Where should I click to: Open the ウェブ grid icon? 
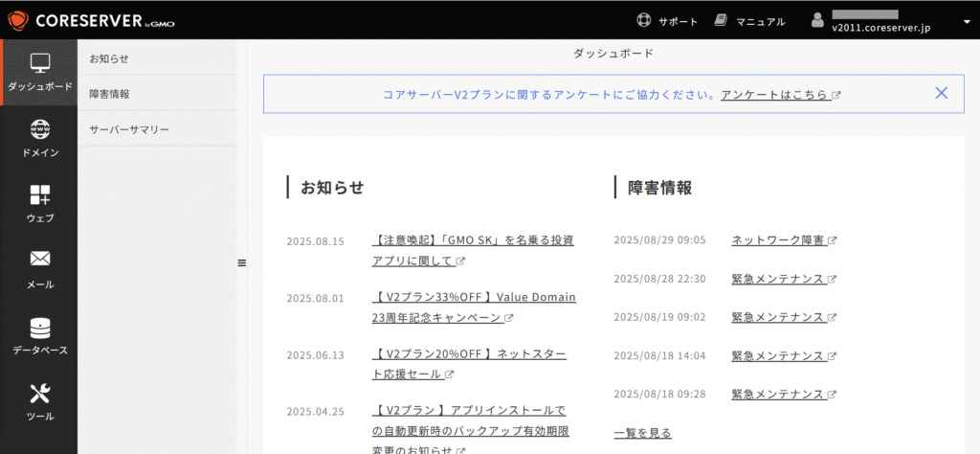[40, 194]
